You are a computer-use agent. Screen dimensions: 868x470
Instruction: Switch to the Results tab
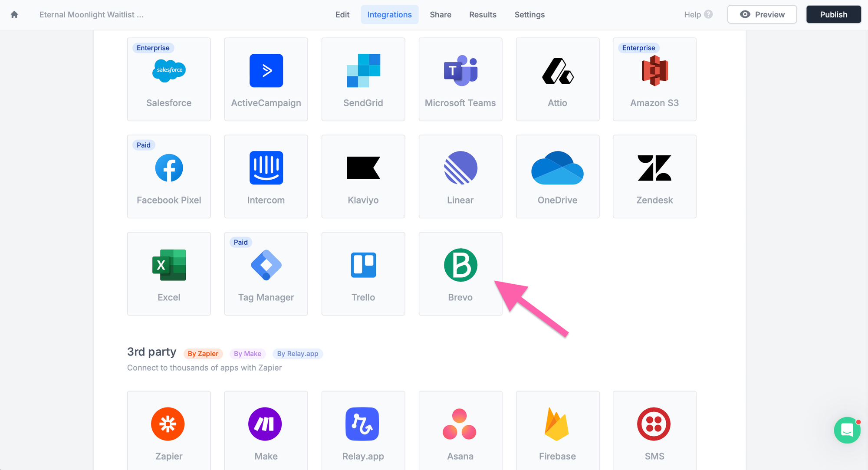coord(481,14)
